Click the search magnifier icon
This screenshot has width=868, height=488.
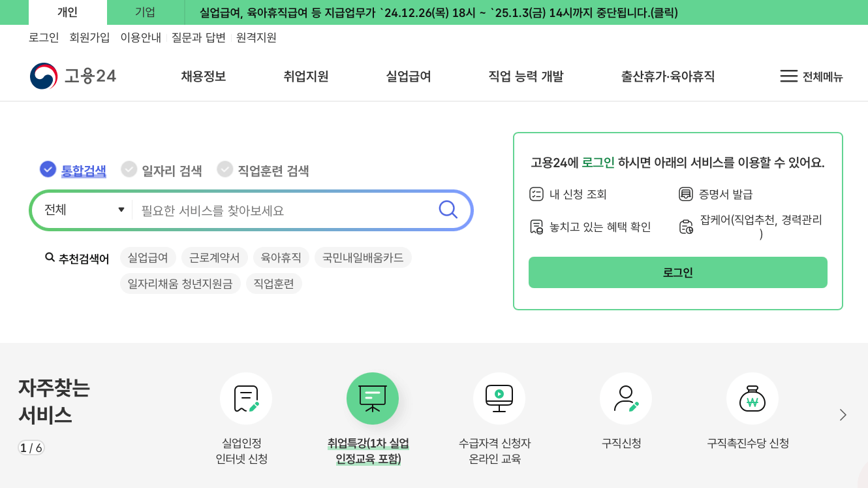click(x=448, y=210)
